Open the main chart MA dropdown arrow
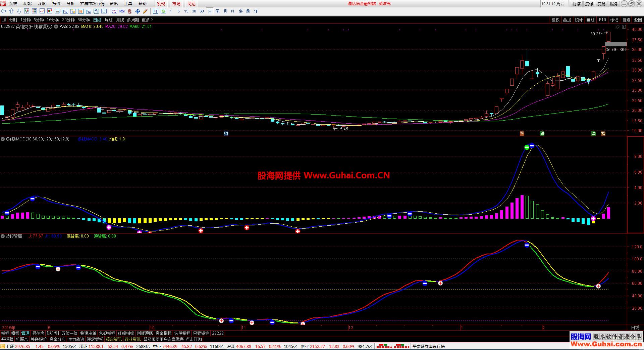 point(56,27)
